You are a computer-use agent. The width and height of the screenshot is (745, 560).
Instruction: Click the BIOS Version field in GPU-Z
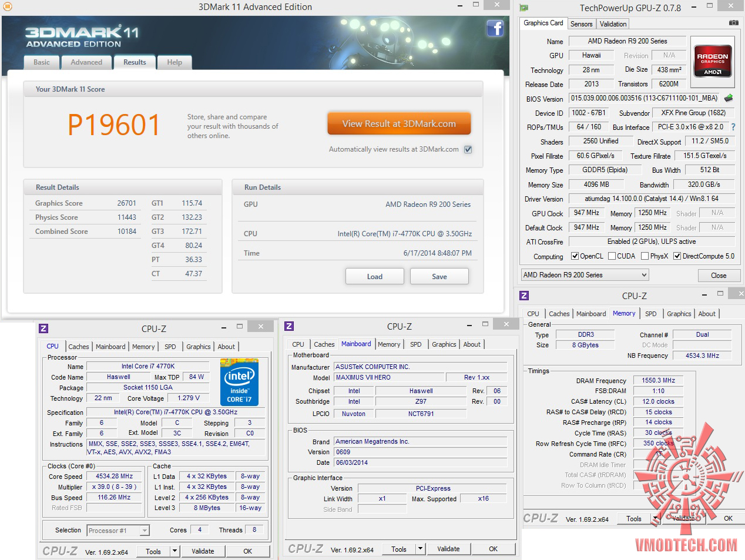pos(645,98)
